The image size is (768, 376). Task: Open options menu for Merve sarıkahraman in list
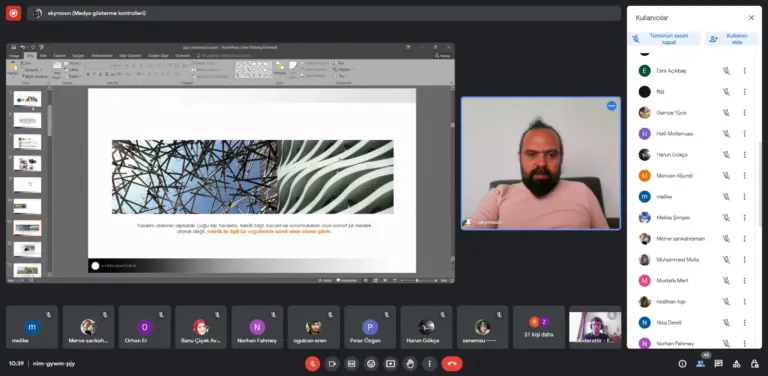(x=744, y=238)
